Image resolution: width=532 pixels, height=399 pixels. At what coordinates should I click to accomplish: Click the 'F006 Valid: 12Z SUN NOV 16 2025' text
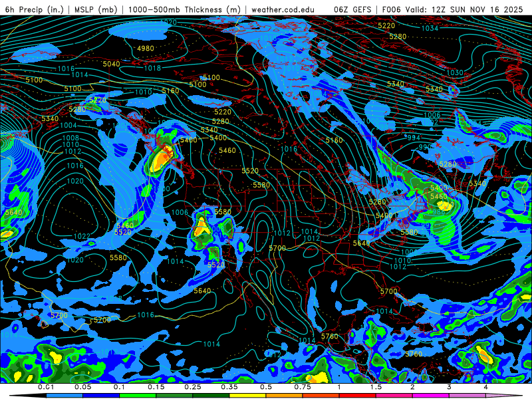(x=452, y=9)
